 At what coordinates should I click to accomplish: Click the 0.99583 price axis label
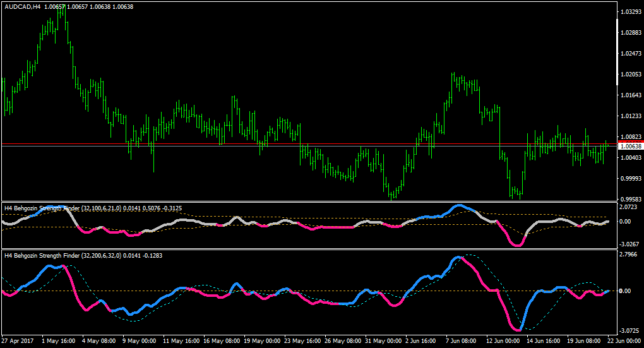pyautogui.click(x=631, y=200)
